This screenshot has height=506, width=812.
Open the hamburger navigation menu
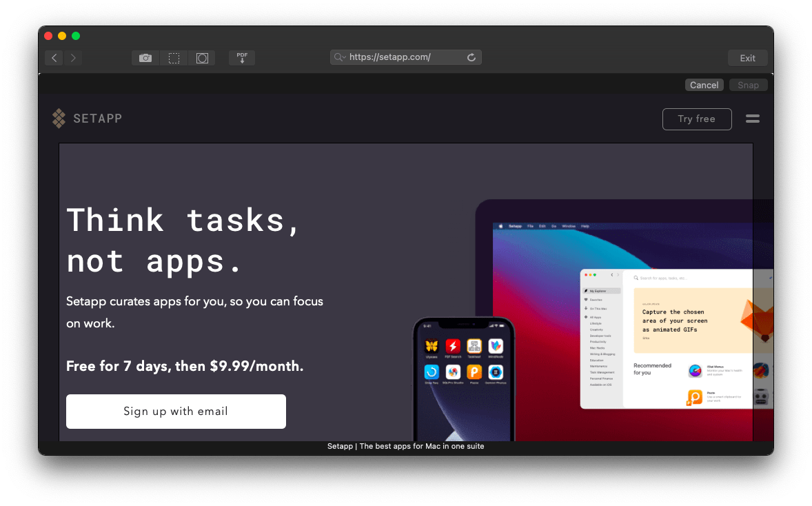pos(753,119)
